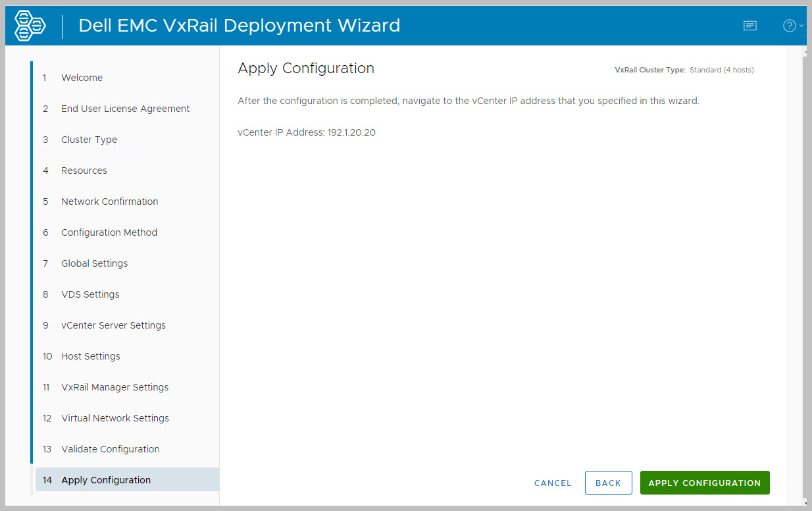Go to the Welcome step
The height and width of the screenshot is (511, 812).
tap(82, 78)
